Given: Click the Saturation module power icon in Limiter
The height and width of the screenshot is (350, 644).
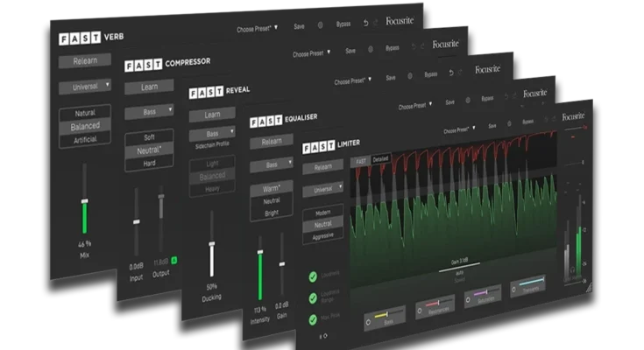Looking at the screenshot, I should coord(465,301).
